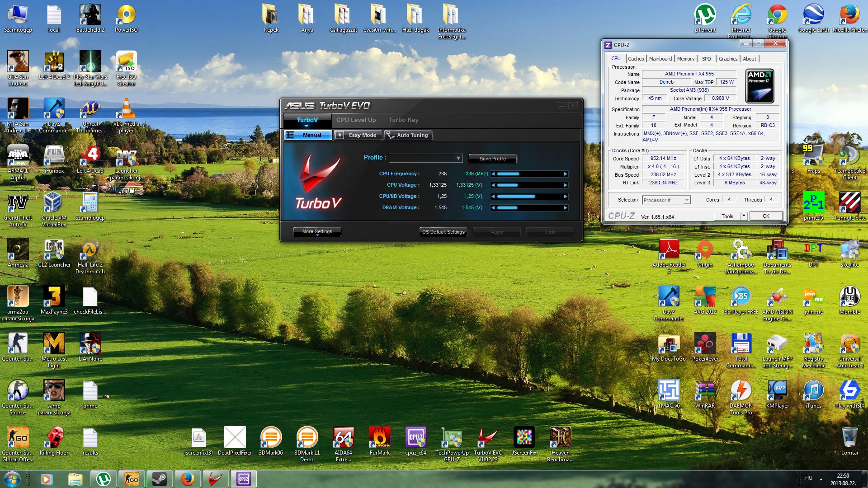This screenshot has width=868, height=488.
Task: Expand More Settings in TurboV EVO
Action: [317, 232]
